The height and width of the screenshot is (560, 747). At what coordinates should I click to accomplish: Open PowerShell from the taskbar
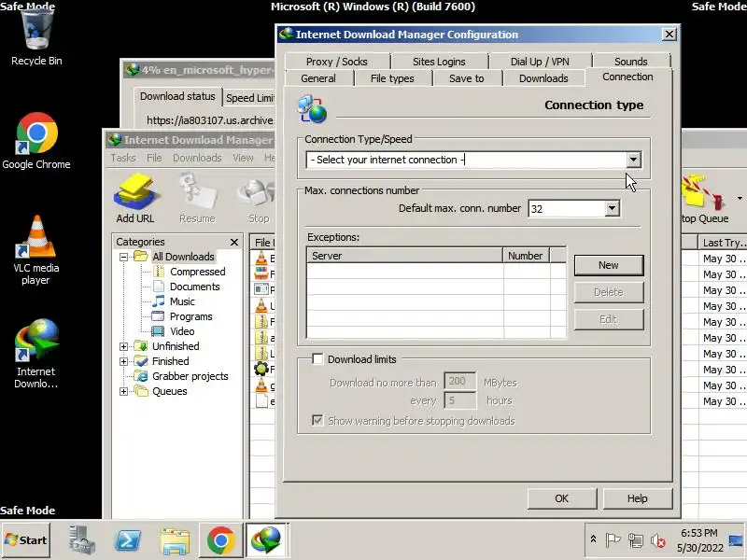pyautogui.click(x=128, y=540)
